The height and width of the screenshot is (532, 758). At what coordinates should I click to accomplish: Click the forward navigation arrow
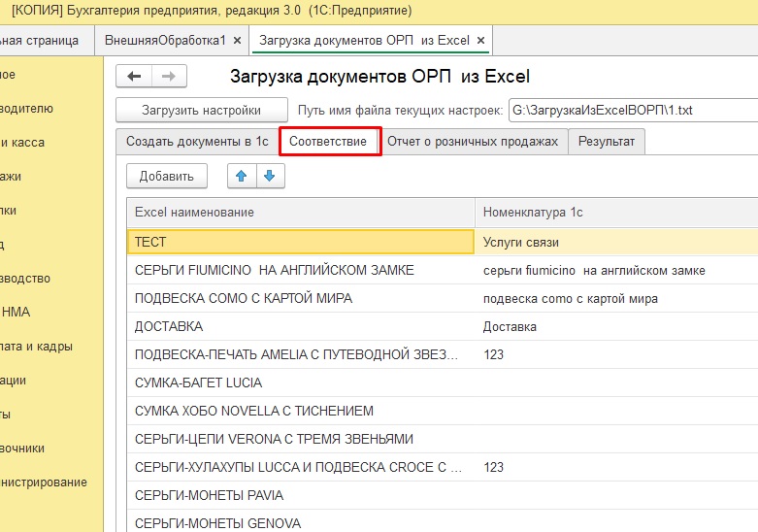(x=169, y=77)
